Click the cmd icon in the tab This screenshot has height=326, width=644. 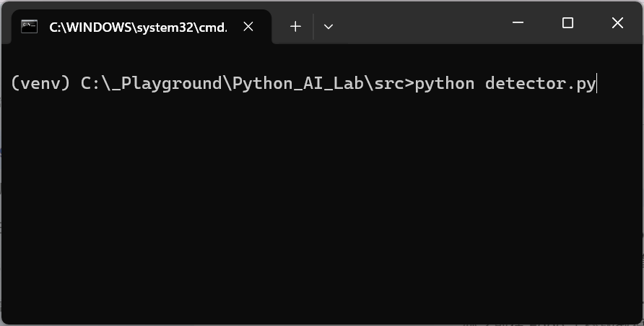30,27
